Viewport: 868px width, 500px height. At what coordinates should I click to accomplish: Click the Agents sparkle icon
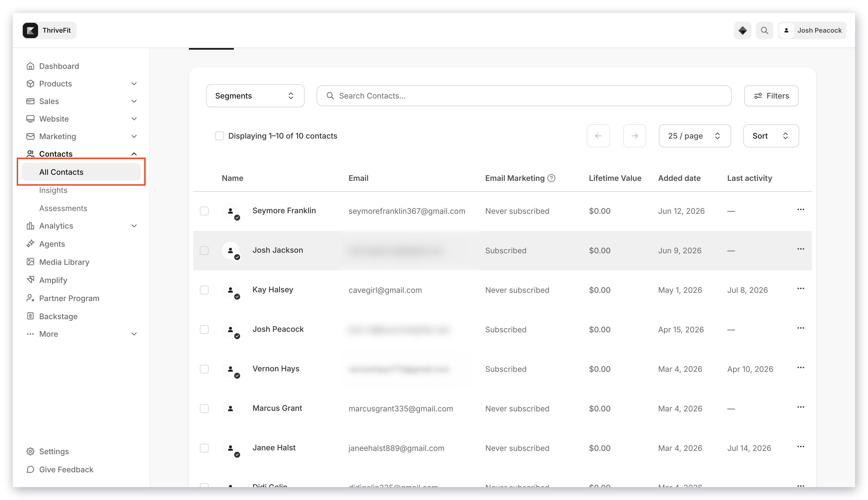pyautogui.click(x=30, y=243)
